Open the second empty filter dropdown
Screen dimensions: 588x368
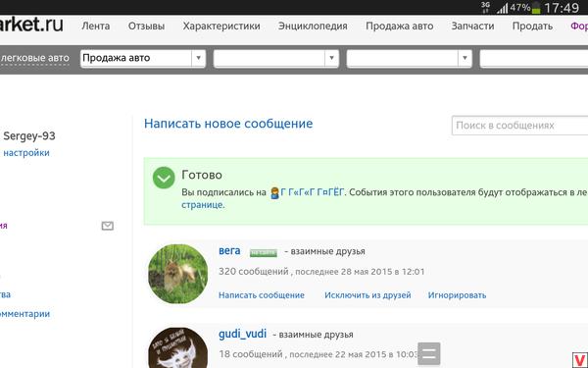point(276,58)
